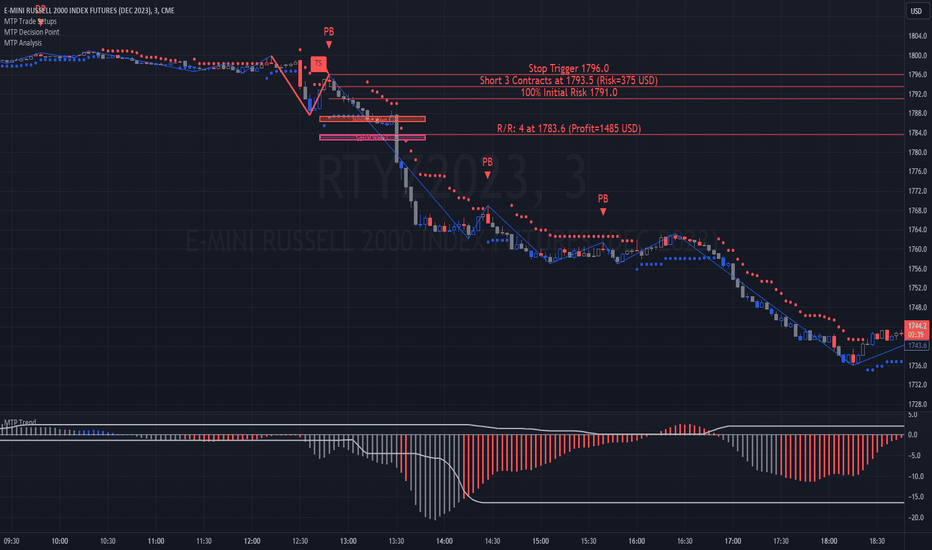932x550 pixels.
Task: Click the 1748.0 price axis label
Action: click(917, 308)
